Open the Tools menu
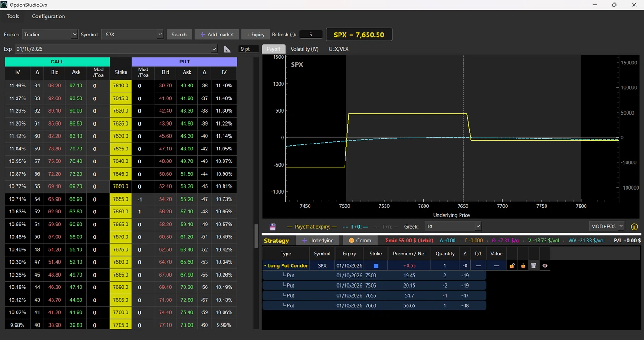 pyautogui.click(x=13, y=17)
